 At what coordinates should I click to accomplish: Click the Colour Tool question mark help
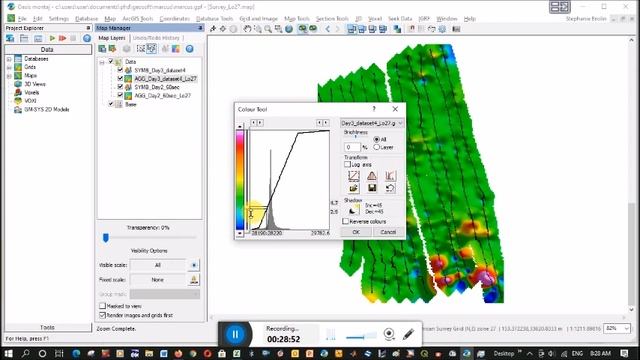373,109
